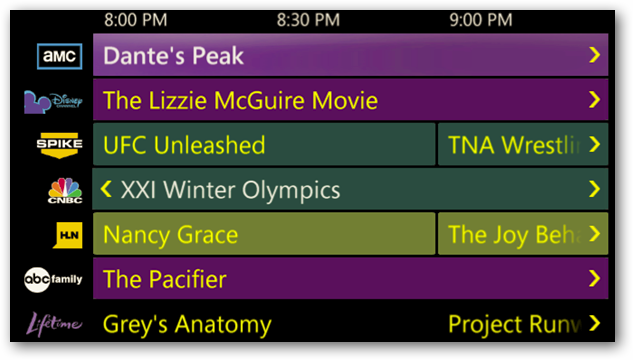The image size is (633, 360).
Task: Click left chevron before XXI Winter Olympics
Action: point(106,189)
